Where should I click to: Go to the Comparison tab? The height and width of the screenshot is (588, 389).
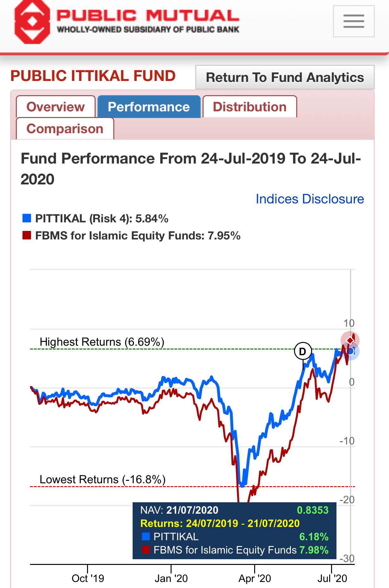click(65, 129)
